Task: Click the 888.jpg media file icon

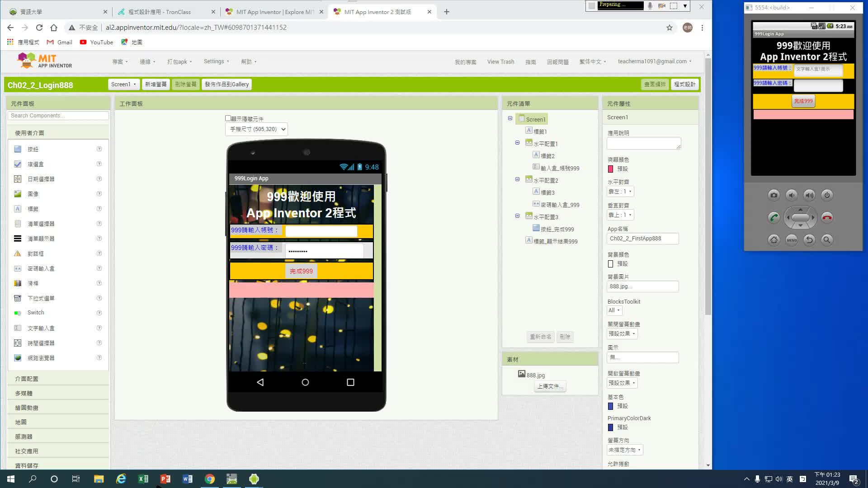Action: point(522,374)
